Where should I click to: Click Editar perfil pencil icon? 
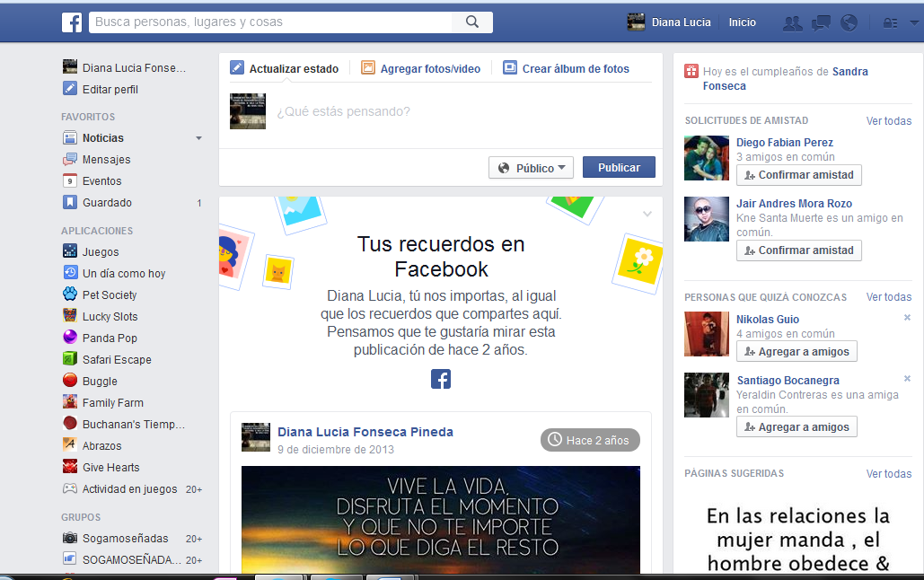(x=69, y=88)
